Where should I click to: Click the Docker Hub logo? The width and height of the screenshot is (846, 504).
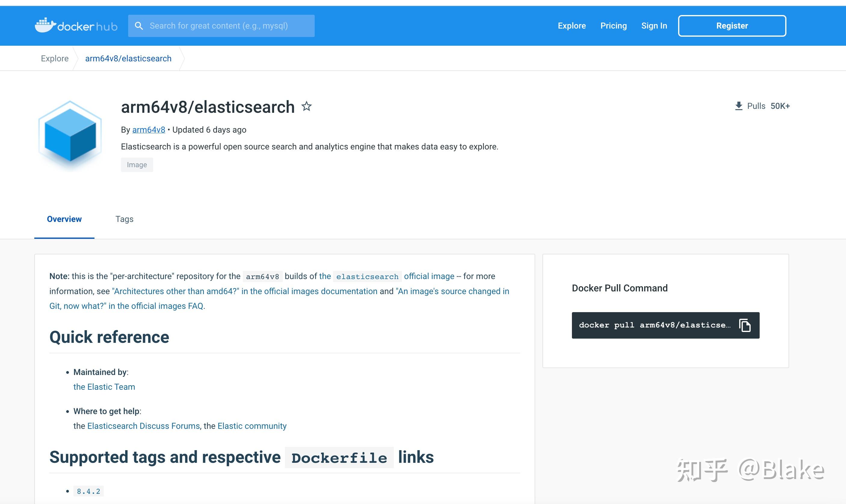pos(76,25)
